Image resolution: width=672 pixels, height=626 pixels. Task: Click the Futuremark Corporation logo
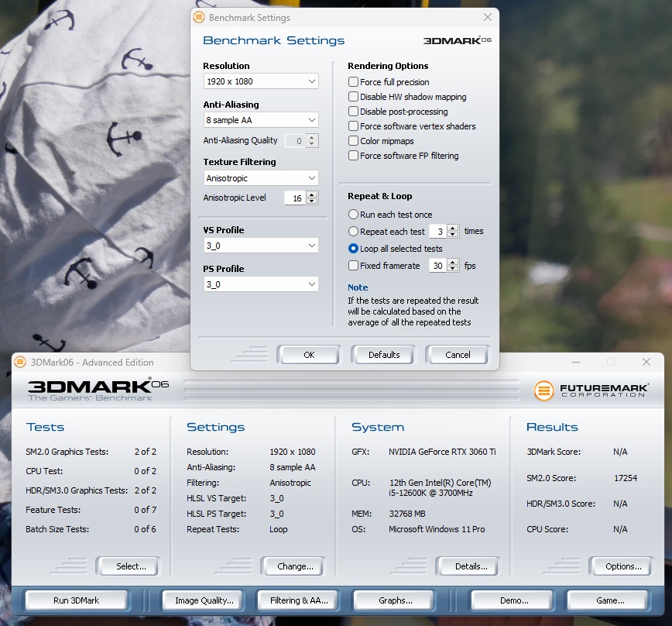pyautogui.click(x=591, y=390)
